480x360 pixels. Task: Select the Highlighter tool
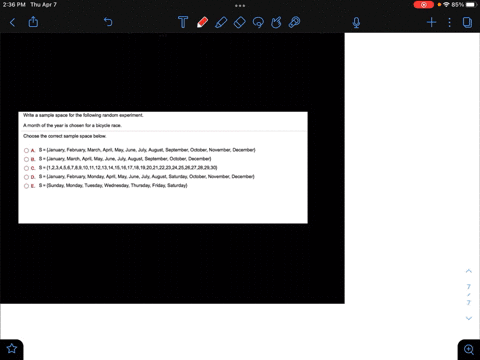221,22
